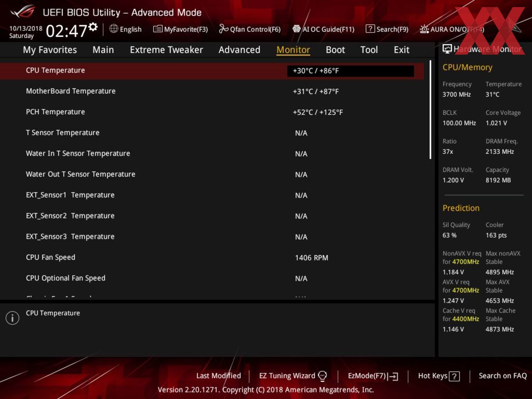The width and height of the screenshot is (532, 399).
Task: Select EXT_Sensor3 Temperature row
Action: pos(212,236)
